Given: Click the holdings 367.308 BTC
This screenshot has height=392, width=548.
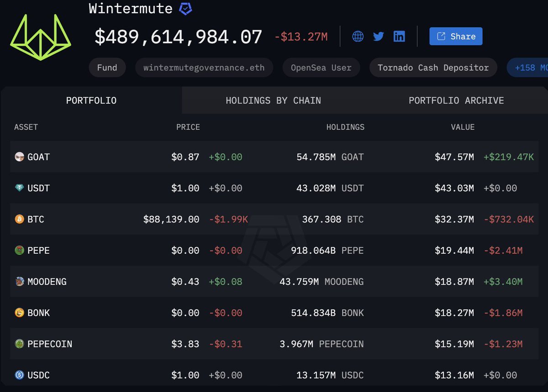Looking at the screenshot, I should tap(333, 219).
